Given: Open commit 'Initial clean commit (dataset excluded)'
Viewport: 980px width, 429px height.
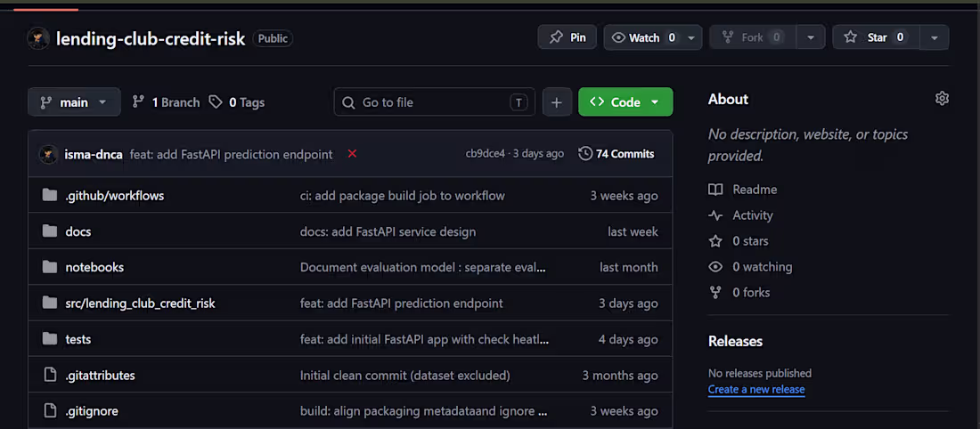Looking at the screenshot, I should [x=405, y=376].
